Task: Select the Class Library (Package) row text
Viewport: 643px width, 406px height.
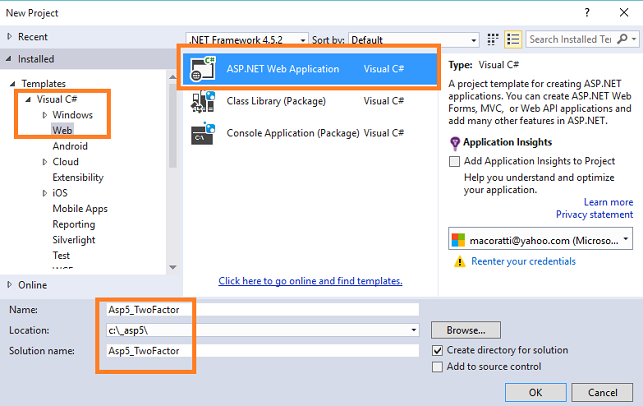Action: click(x=276, y=101)
